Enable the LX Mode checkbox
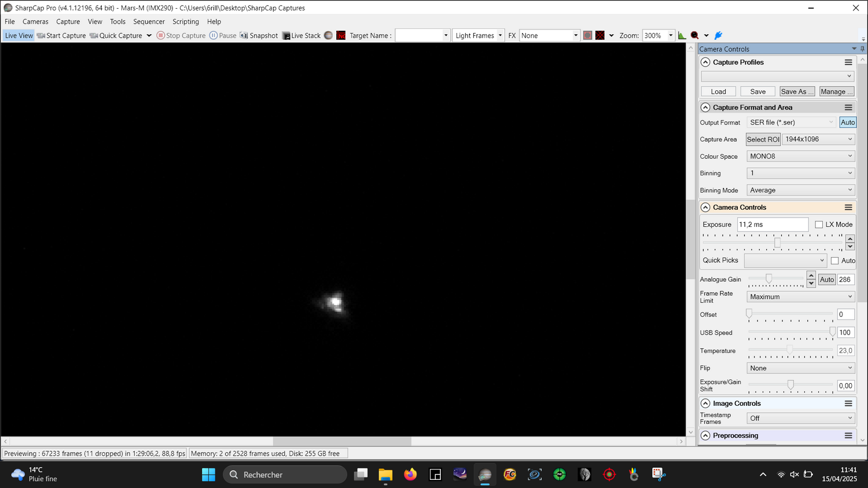 point(819,225)
